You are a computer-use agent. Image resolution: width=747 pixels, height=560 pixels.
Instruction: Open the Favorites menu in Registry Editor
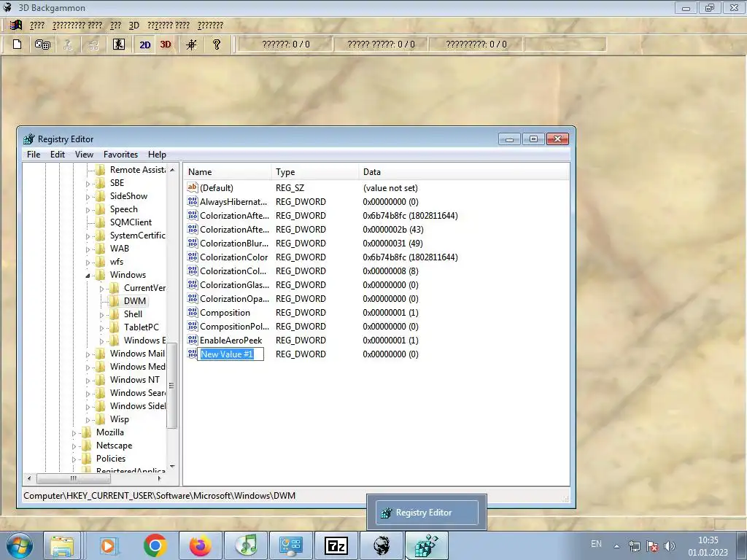click(x=120, y=155)
